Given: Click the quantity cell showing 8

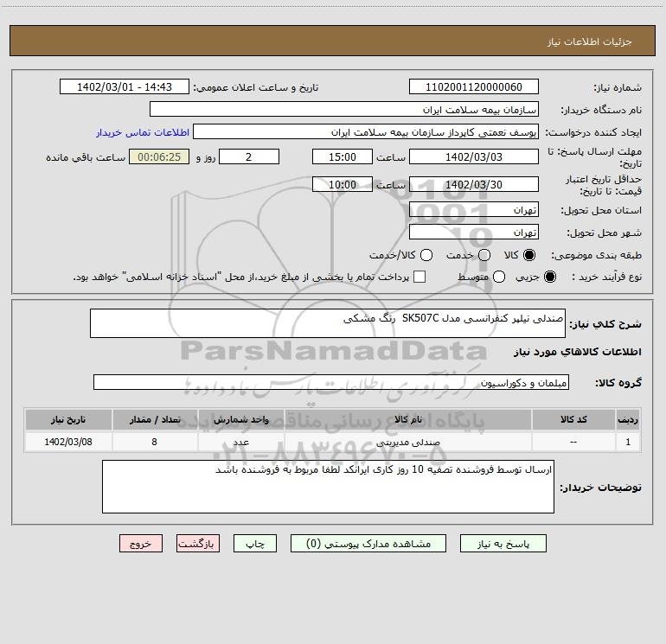Looking at the screenshot, I should (x=155, y=442).
